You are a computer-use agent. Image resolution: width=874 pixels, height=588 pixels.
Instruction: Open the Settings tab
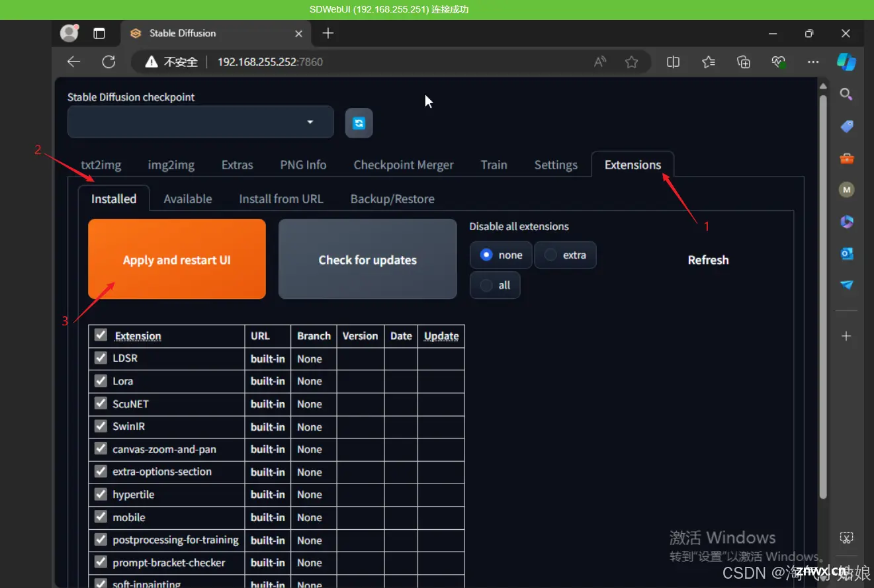556,165
